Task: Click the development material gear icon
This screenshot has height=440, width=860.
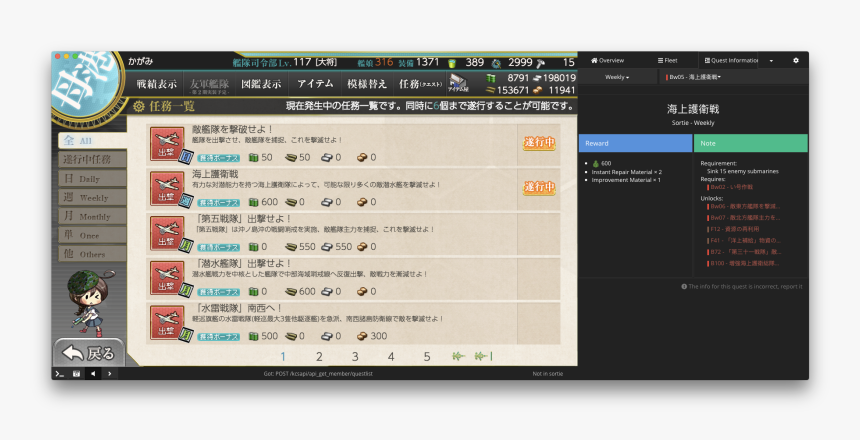Action: point(496,63)
